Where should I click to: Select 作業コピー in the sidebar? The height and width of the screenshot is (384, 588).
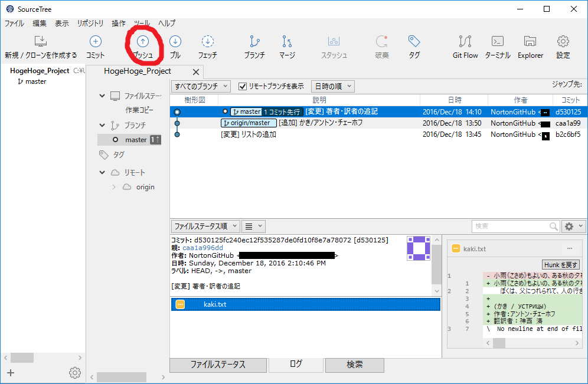point(139,110)
